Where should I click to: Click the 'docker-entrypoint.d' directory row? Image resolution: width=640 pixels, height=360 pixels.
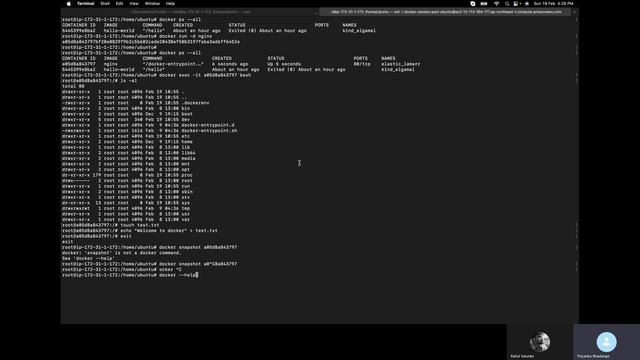pyautogui.click(x=148, y=125)
